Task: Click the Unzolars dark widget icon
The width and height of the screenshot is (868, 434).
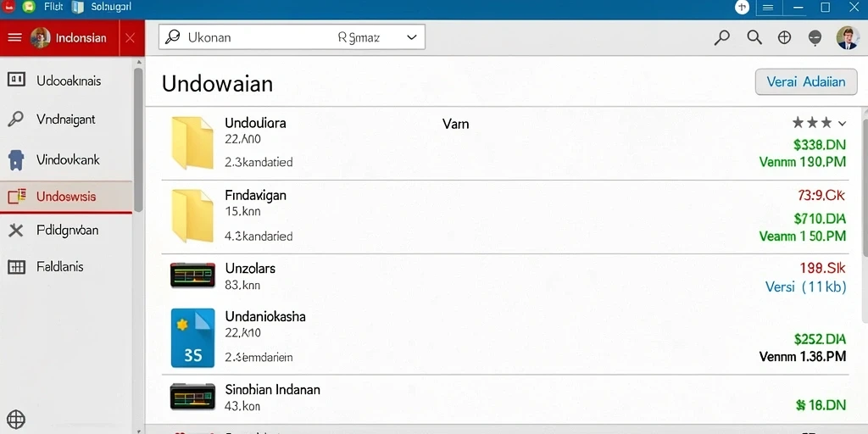Action: 192,275
